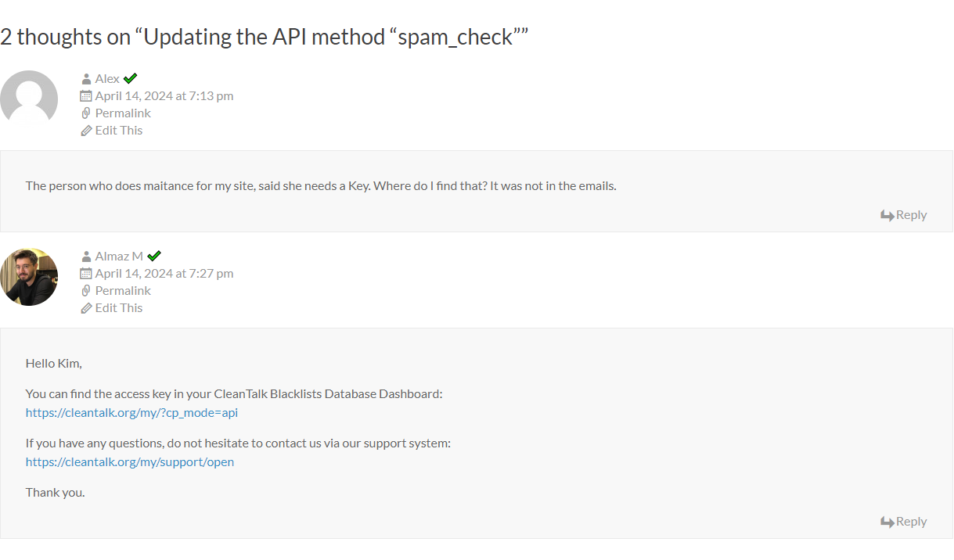The width and height of the screenshot is (954, 560).
Task: Click the paperclip icon on Almaz M's comment
Action: pos(86,291)
